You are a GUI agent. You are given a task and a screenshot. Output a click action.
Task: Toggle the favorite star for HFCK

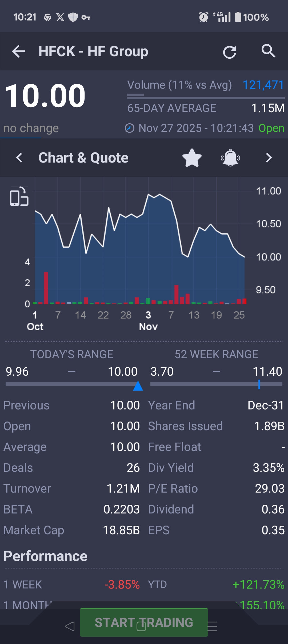coord(192,158)
